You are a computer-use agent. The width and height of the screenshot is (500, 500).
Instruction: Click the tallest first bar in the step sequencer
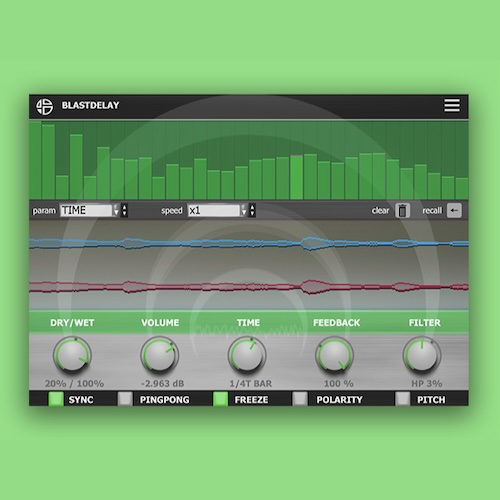(35, 160)
